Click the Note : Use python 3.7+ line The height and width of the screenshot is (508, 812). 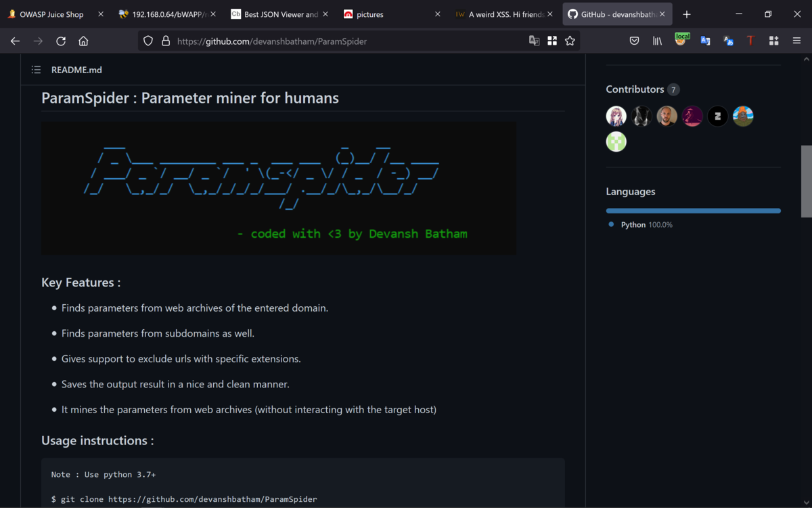104,474
